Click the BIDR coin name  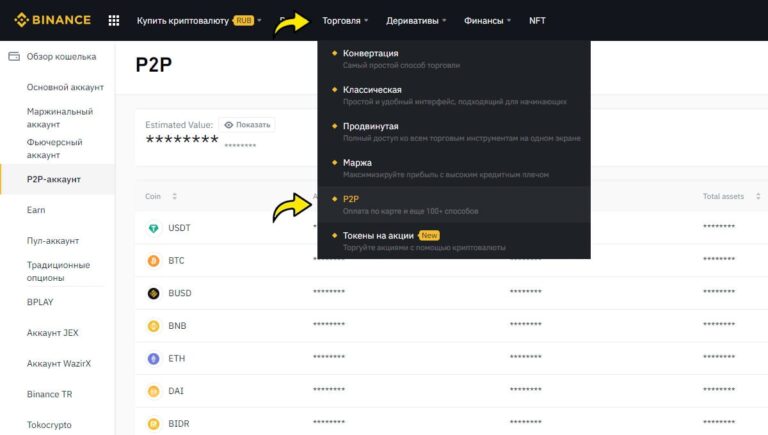coord(179,424)
